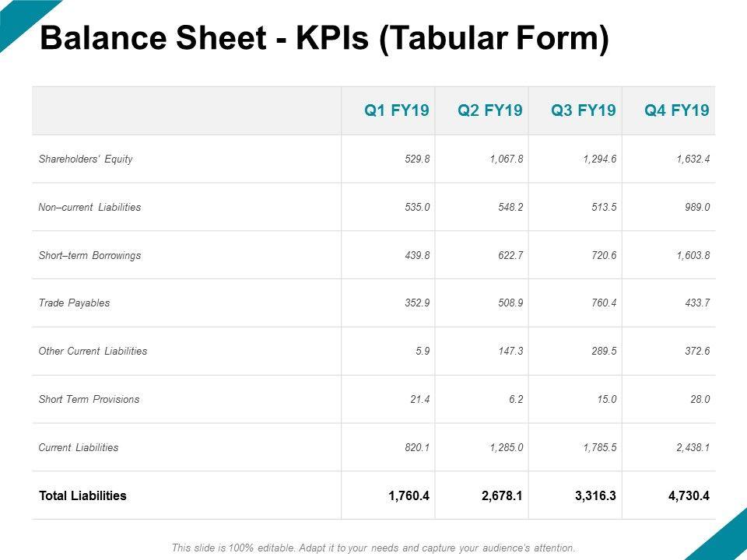
Task: Select the Other Current Liabilities row label
Action: pyautogui.click(x=93, y=352)
